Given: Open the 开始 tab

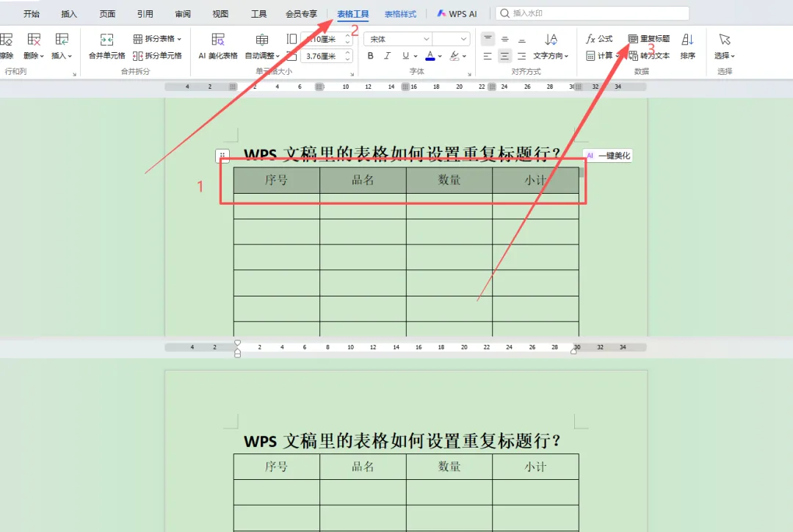Looking at the screenshot, I should [32, 14].
